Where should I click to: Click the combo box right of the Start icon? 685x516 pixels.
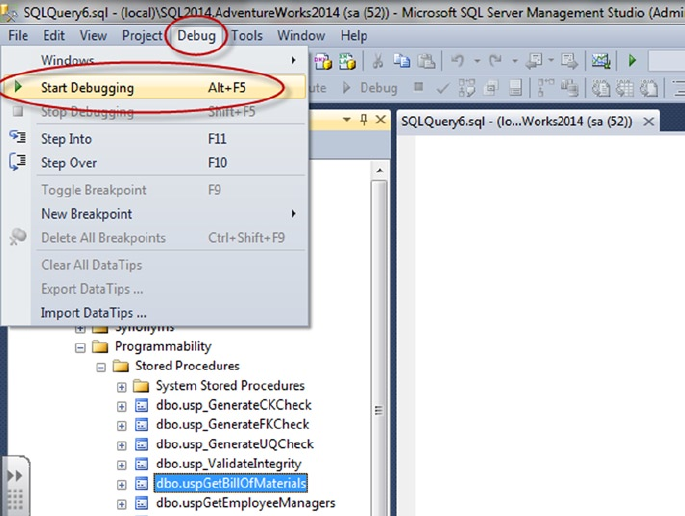pyautogui.click(x=666, y=61)
